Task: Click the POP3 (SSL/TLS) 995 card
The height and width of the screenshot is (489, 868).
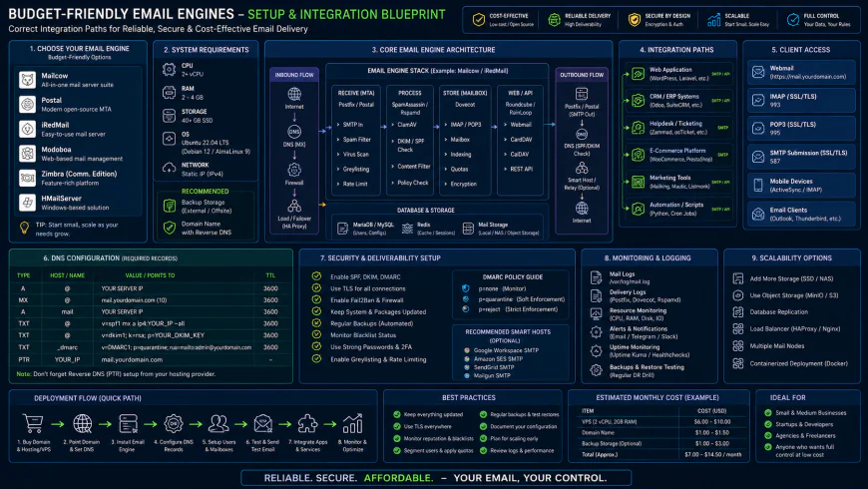Action: coord(801,129)
